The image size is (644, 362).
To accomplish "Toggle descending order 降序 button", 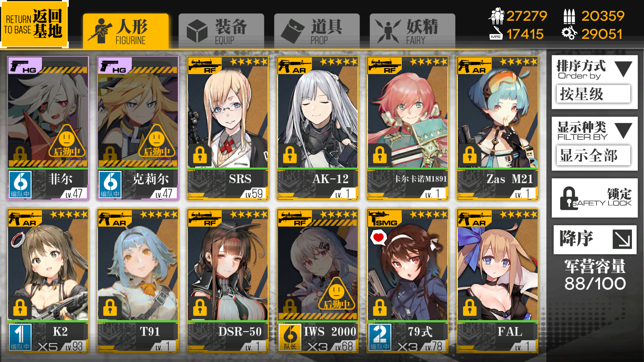I will tap(595, 239).
